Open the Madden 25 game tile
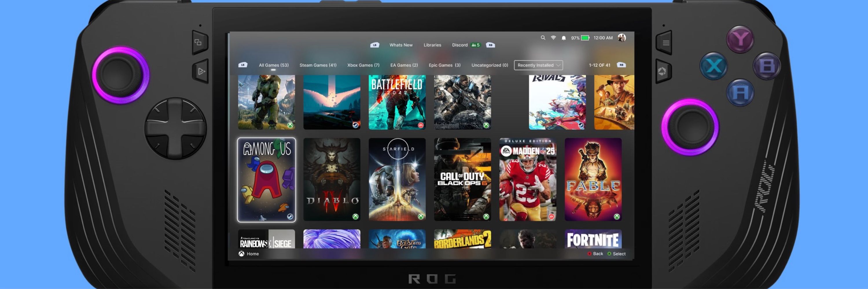868x289 pixels. click(528, 180)
